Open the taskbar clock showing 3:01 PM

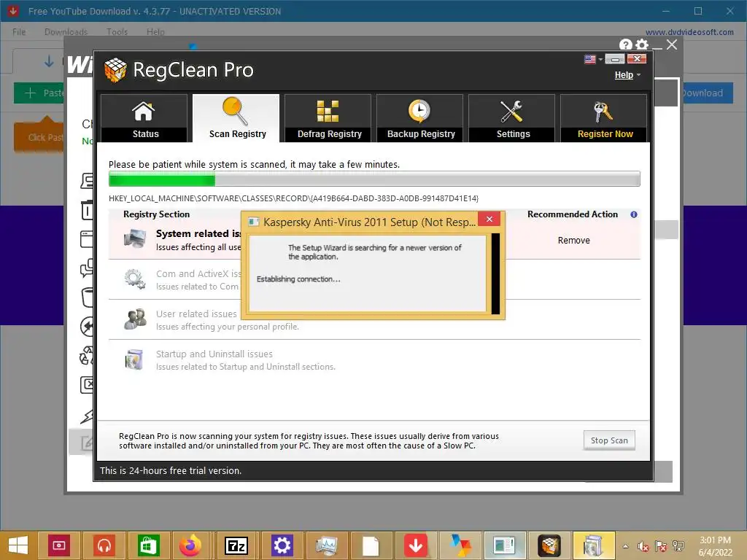point(715,546)
